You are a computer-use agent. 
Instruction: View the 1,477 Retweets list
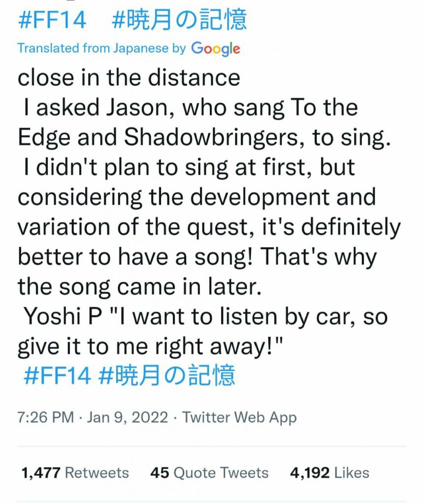click(x=75, y=473)
